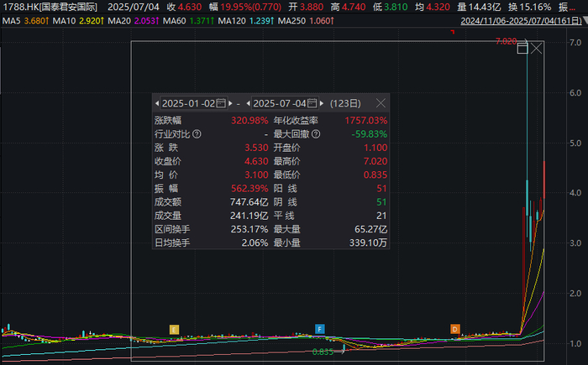Image resolution: width=588 pixels, height=365 pixels.
Task: Maximize the range selection box
Action: click(x=522, y=49)
